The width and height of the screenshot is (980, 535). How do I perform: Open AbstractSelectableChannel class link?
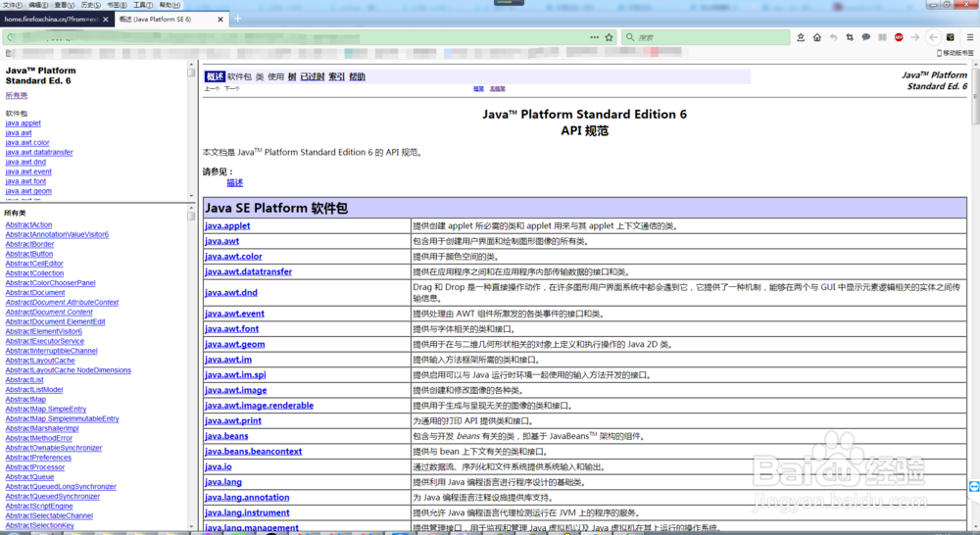tap(49, 515)
